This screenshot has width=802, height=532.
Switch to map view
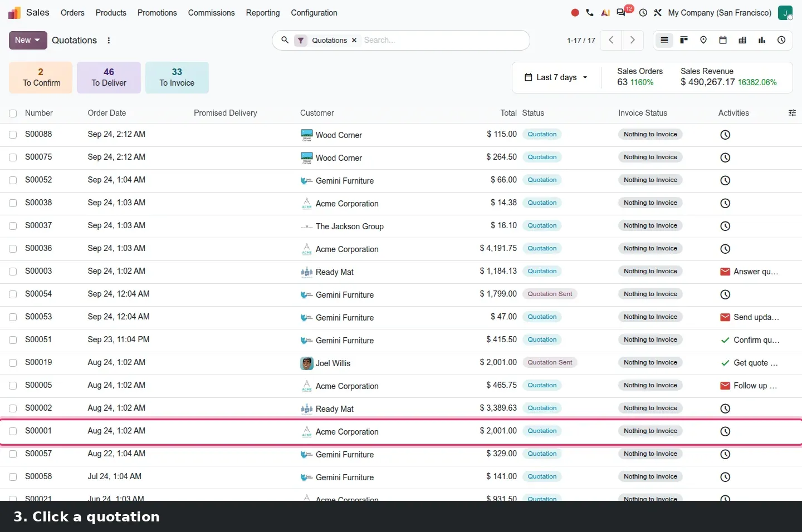coord(703,40)
